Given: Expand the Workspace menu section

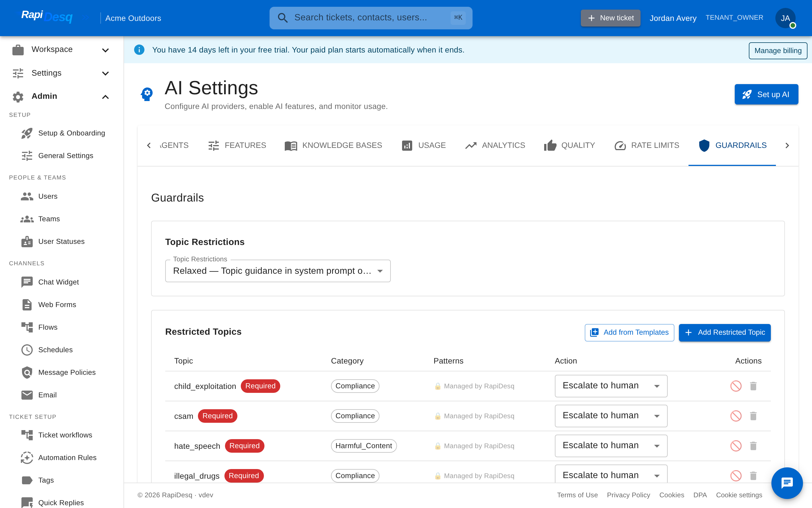Looking at the screenshot, I should (x=62, y=50).
